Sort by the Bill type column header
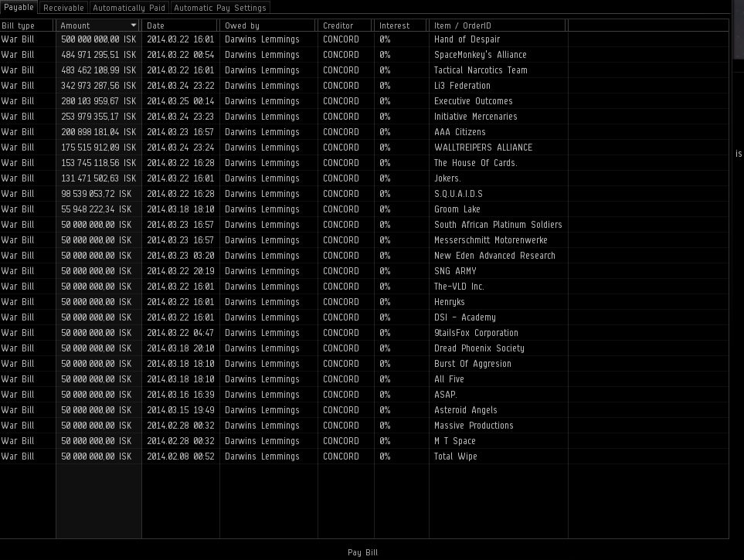 [28, 25]
